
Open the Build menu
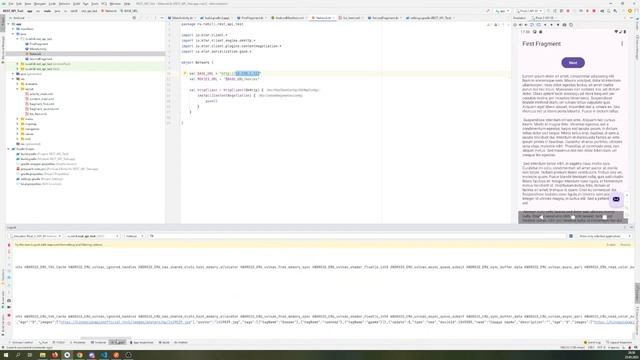tap(76, 4)
